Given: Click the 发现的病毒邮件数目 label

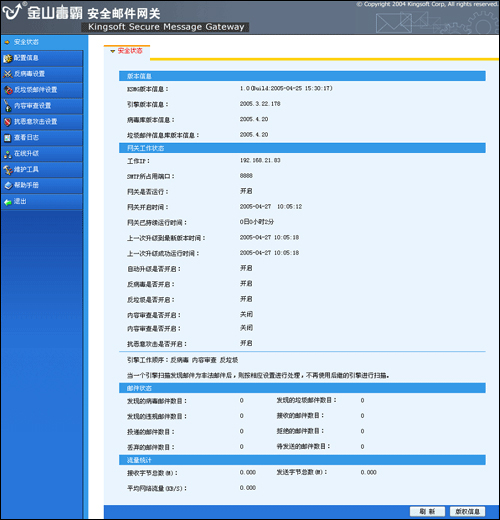Looking at the screenshot, I should click(x=157, y=401).
